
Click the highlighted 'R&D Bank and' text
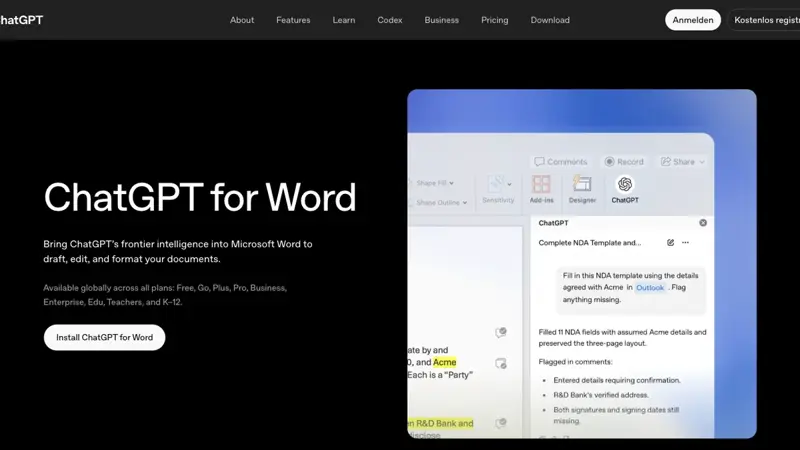[441, 423]
